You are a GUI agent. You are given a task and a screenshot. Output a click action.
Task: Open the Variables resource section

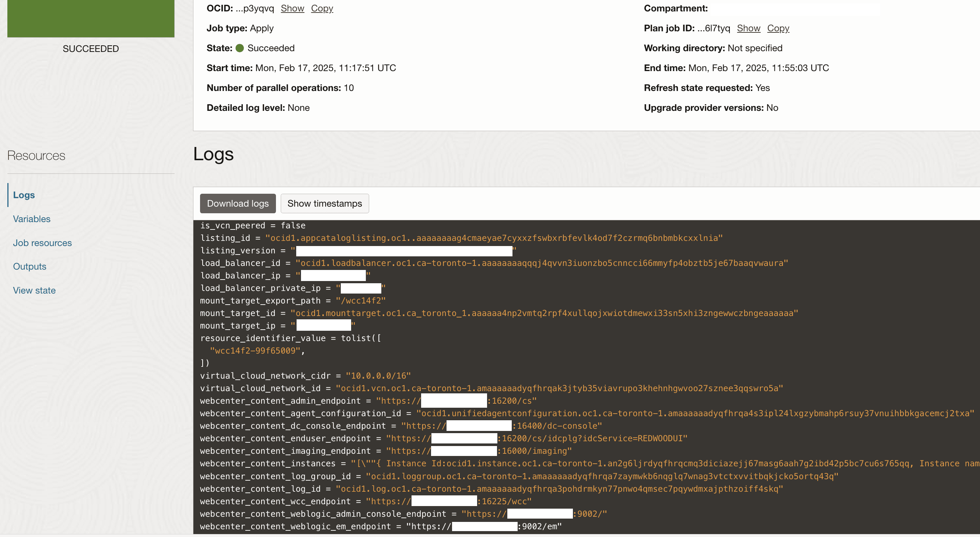coord(32,219)
